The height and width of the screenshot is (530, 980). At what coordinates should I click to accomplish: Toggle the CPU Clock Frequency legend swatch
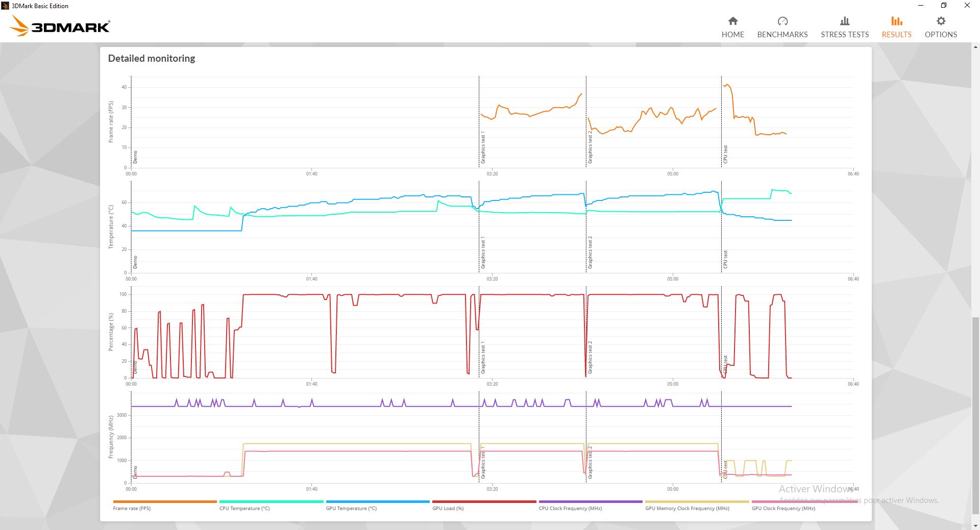(x=591, y=501)
